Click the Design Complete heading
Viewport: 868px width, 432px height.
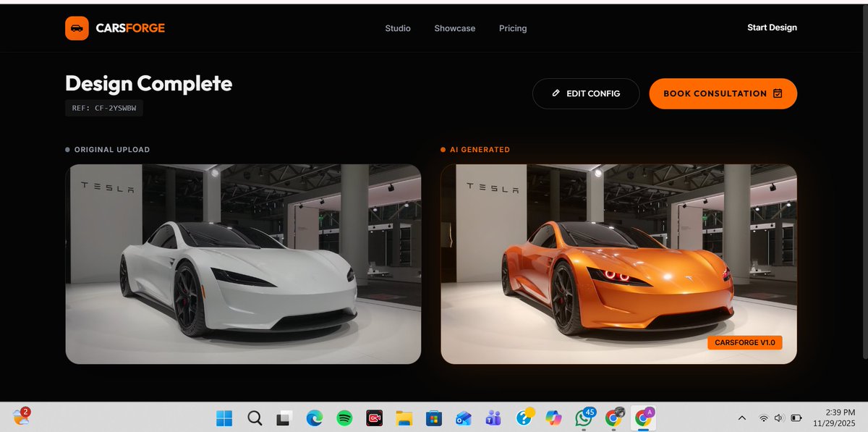coord(148,83)
